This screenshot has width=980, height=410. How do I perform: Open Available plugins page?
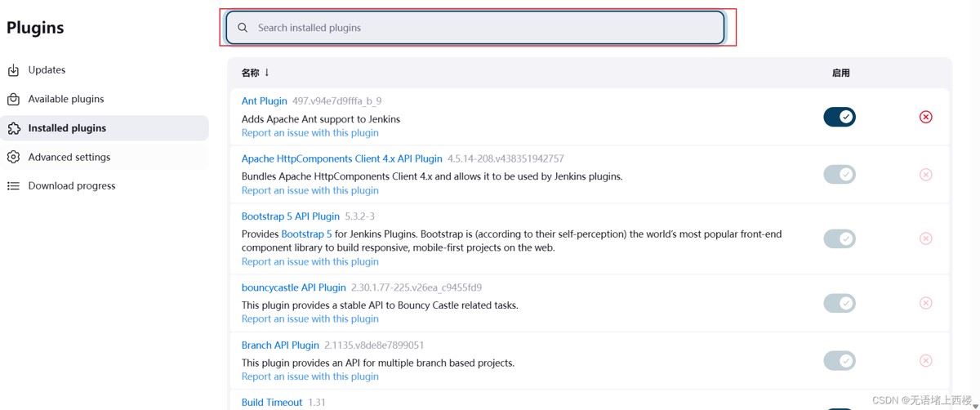66,99
